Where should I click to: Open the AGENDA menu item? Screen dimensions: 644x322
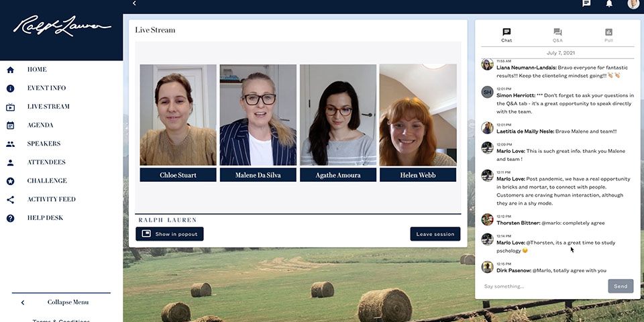40,125
